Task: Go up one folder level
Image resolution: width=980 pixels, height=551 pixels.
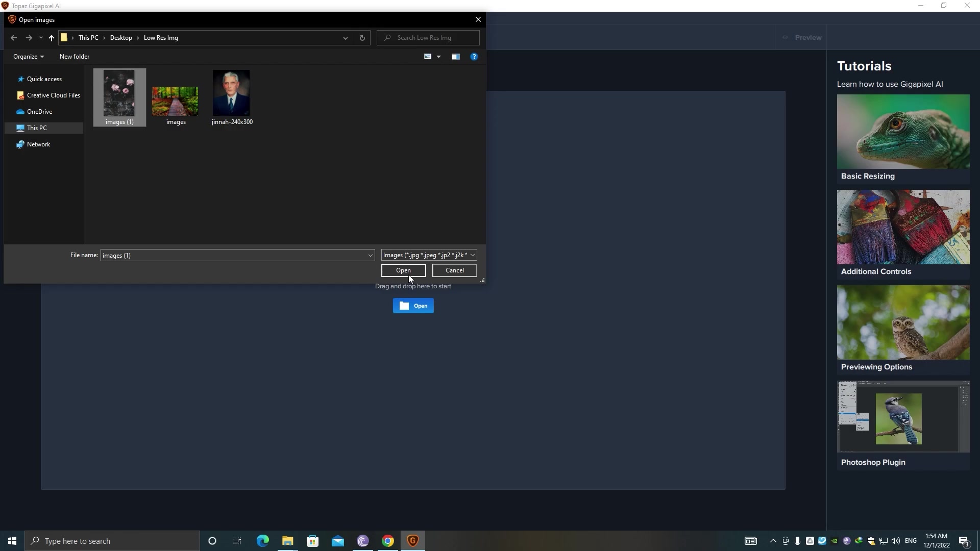Action: click(x=52, y=38)
